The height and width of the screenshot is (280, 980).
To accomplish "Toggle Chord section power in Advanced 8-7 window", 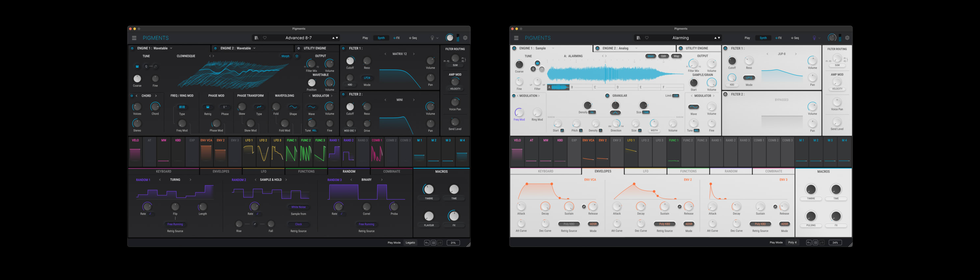I will (x=132, y=96).
